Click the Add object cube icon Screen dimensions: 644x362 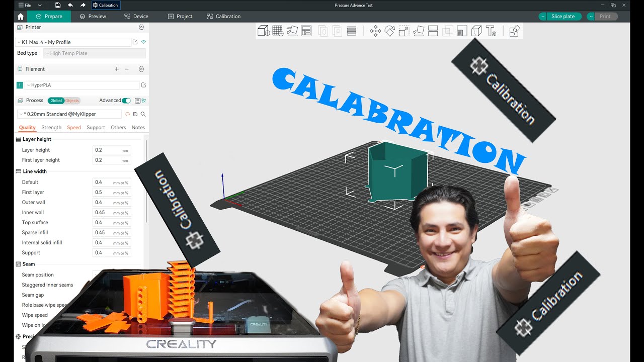[264, 31]
